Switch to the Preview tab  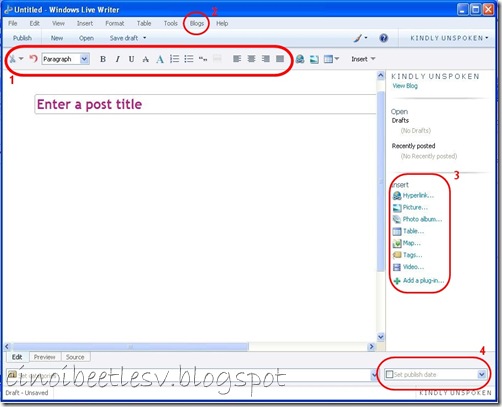click(44, 357)
